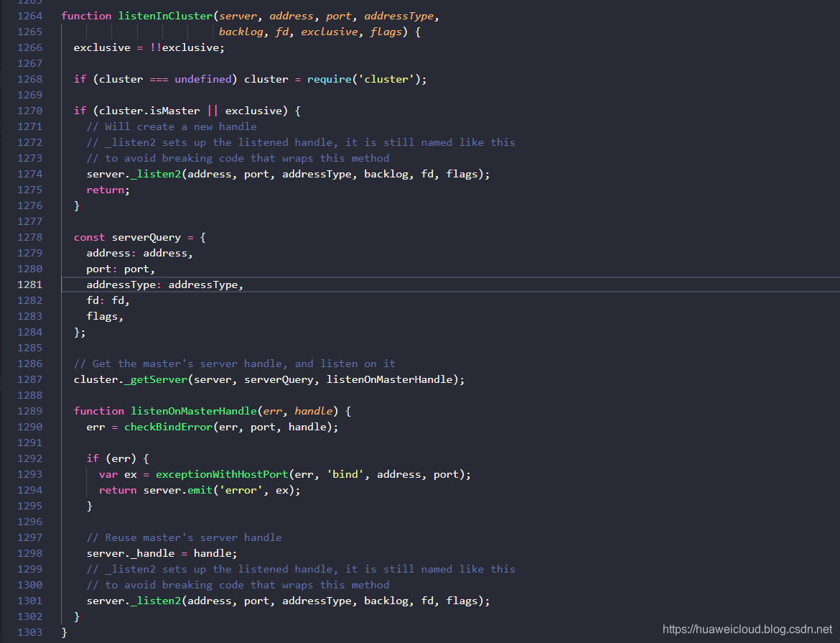Viewport: 840px width, 643px height.
Task: Click function name listenOnMasterHandle on line 1289
Action: [194, 412]
